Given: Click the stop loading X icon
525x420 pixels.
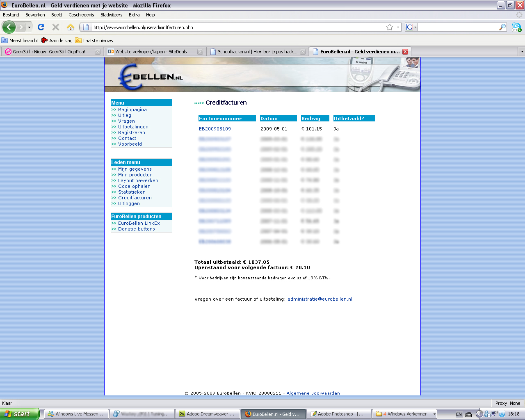Looking at the screenshot, I should click(x=56, y=27).
